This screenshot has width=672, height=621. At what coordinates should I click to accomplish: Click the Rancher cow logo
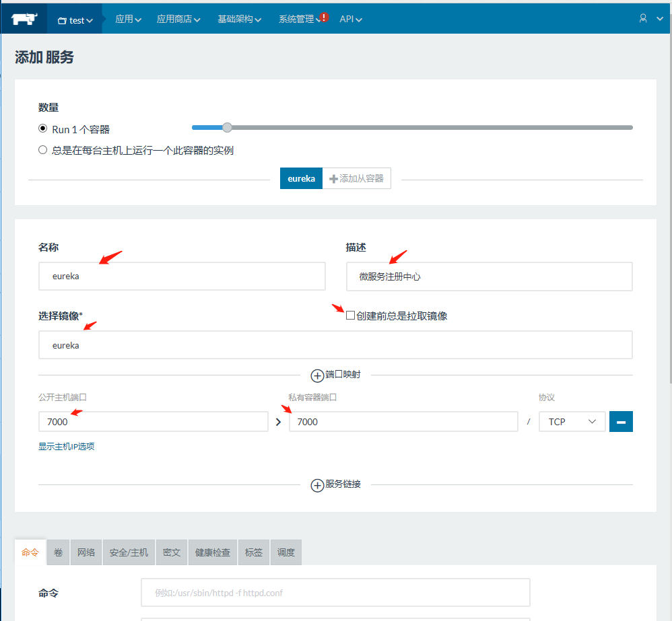pos(24,19)
